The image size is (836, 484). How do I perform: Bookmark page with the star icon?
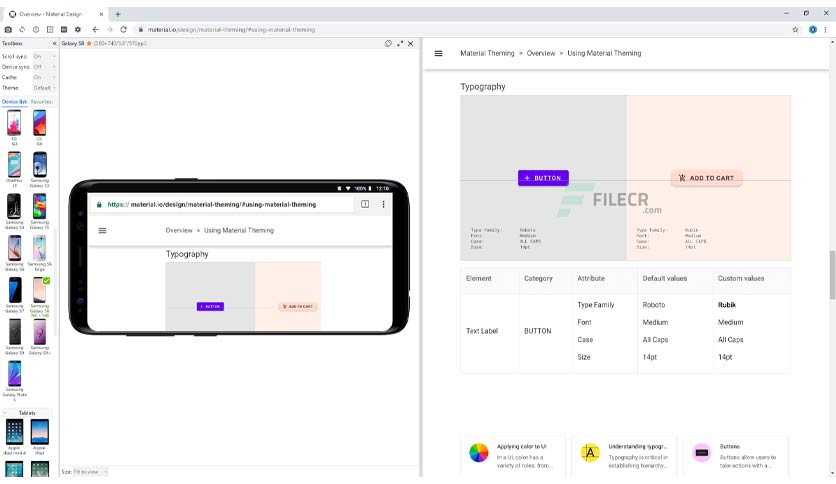click(x=795, y=30)
